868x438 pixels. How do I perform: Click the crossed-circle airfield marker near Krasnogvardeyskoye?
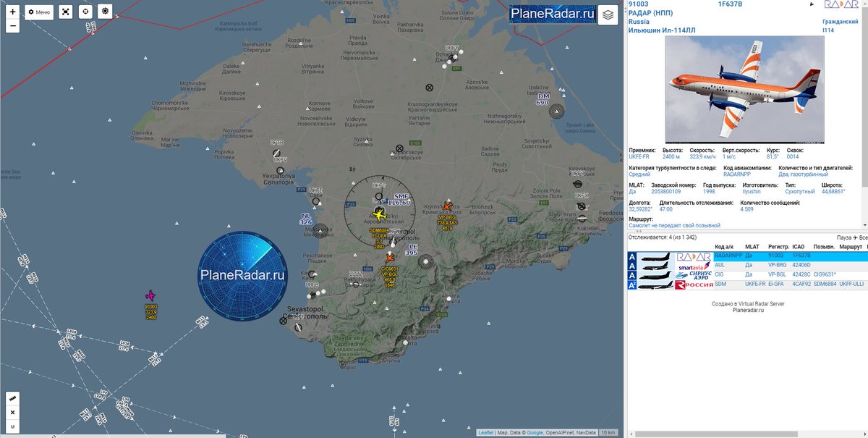pyautogui.click(x=429, y=88)
